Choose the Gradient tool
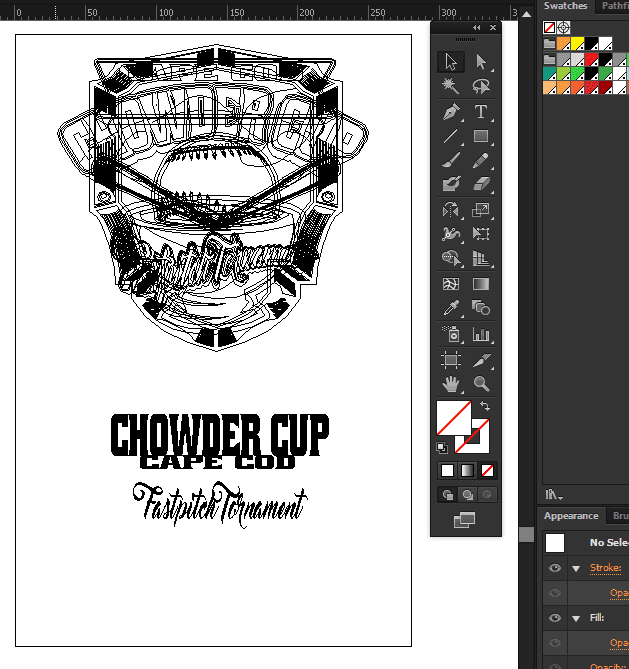Screen dimensions: 629x669 (481, 284)
